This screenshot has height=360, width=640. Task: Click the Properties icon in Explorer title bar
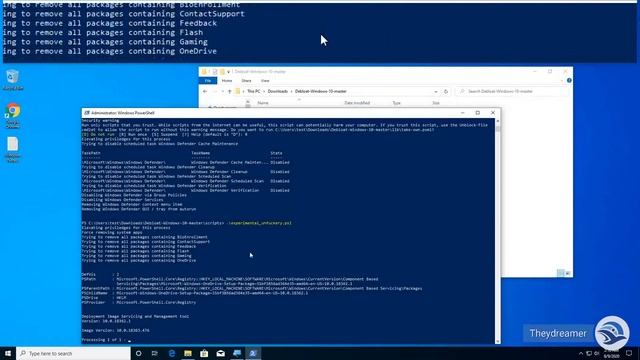tap(215, 72)
